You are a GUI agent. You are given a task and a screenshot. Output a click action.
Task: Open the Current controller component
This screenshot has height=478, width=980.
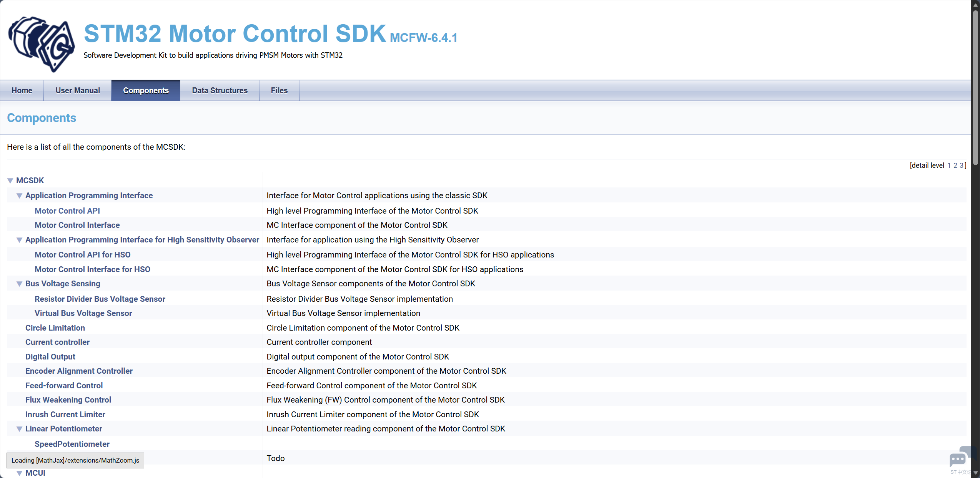58,342
